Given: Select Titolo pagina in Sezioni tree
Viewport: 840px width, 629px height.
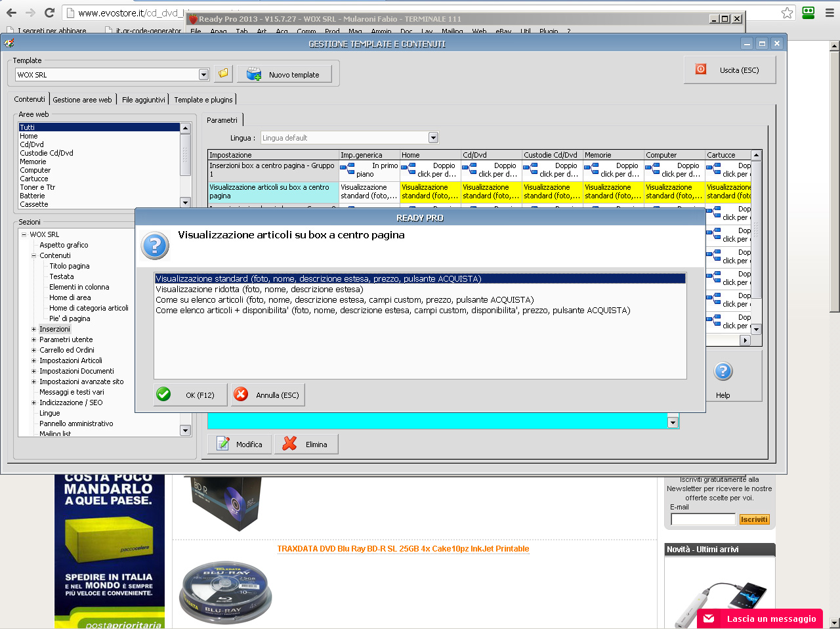Looking at the screenshot, I should tap(70, 266).
